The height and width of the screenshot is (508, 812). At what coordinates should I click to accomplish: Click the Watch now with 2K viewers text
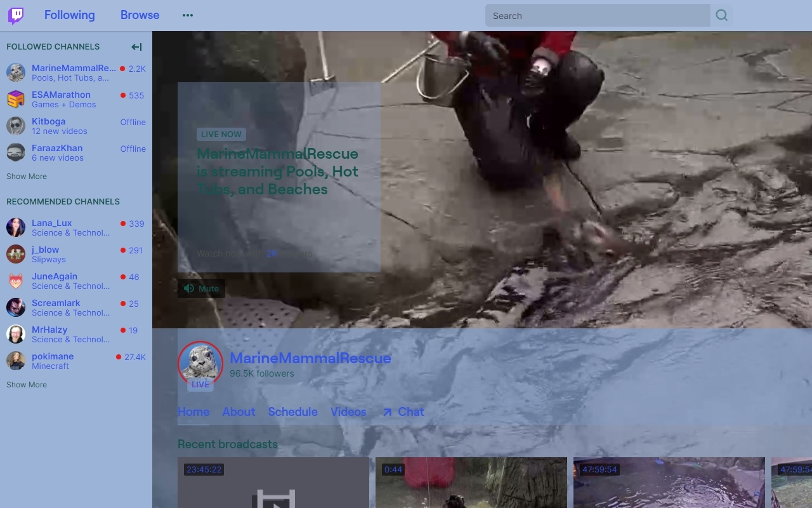tap(254, 253)
